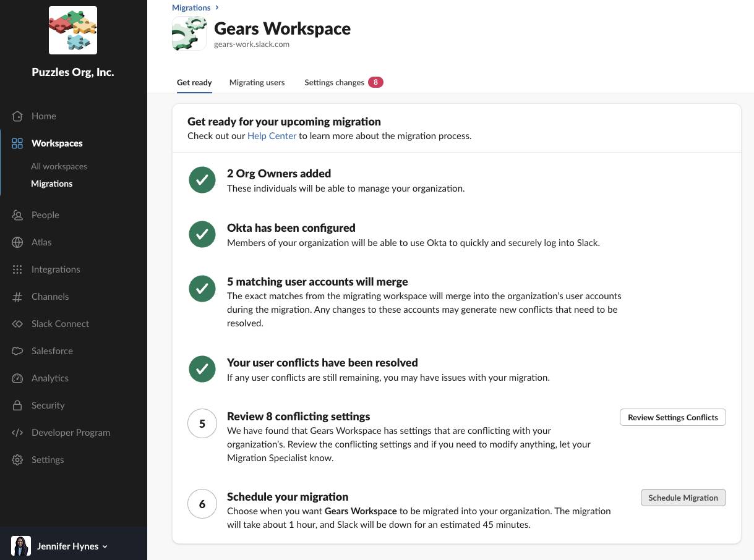
Task: Click the Salesforce cloud icon
Action: coord(17,351)
